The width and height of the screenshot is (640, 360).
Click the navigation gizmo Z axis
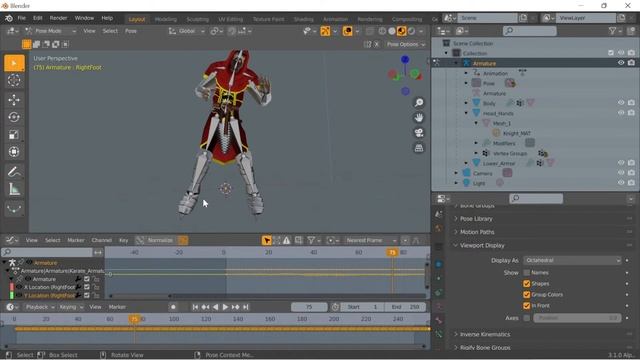pyautogui.click(x=404, y=60)
